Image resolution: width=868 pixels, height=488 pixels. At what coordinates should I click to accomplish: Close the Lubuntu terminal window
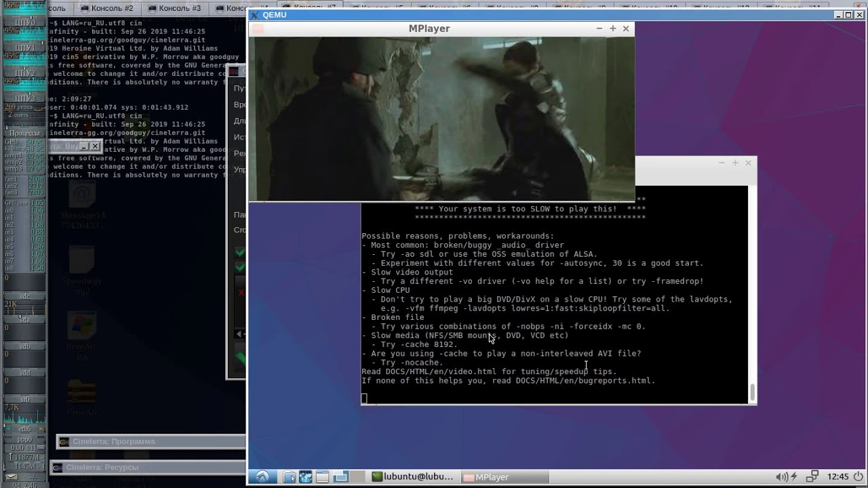tap(749, 163)
